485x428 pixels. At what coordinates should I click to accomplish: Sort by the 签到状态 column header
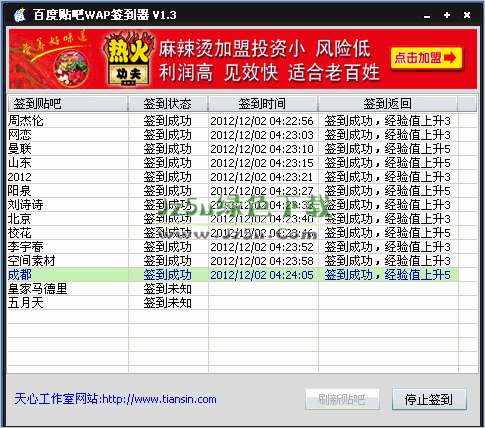tap(168, 104)
